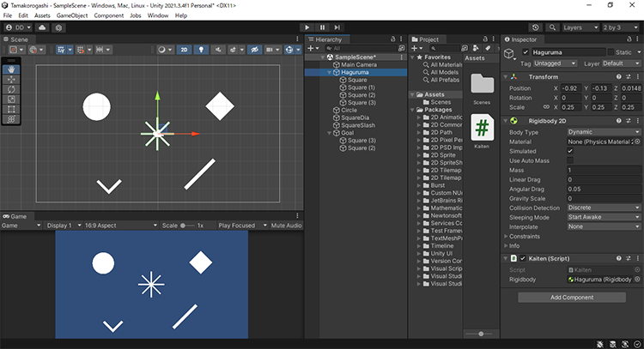Click the Add Component button
Image resolution: width=644 pixels, height=349 pixels.
coord(572,298)
